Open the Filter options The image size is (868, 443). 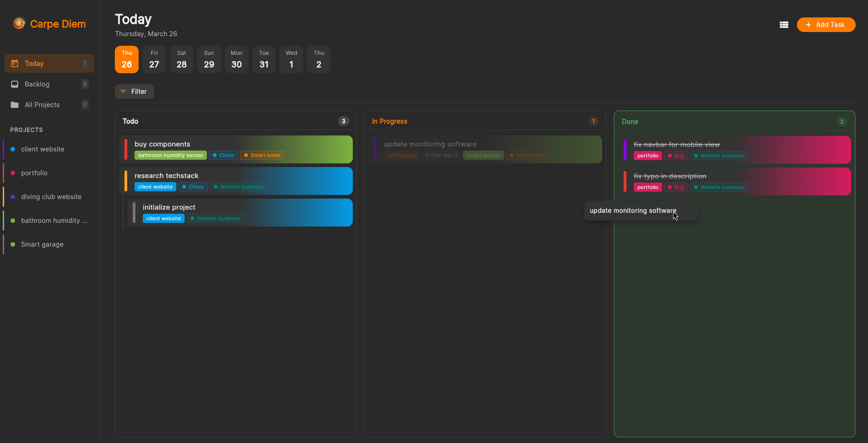pos(134,92)
